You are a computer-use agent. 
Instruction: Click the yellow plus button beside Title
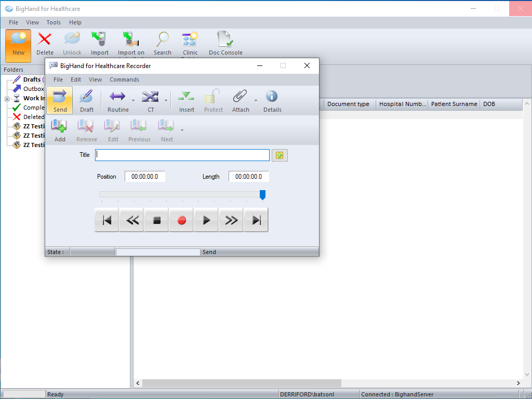click(x=280, y=155)
